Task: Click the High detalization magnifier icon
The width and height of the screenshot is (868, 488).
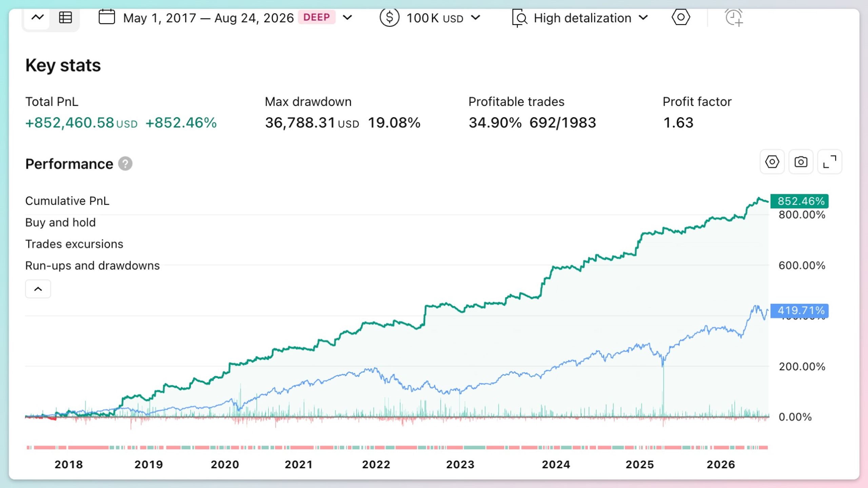Action: point(520,18)
